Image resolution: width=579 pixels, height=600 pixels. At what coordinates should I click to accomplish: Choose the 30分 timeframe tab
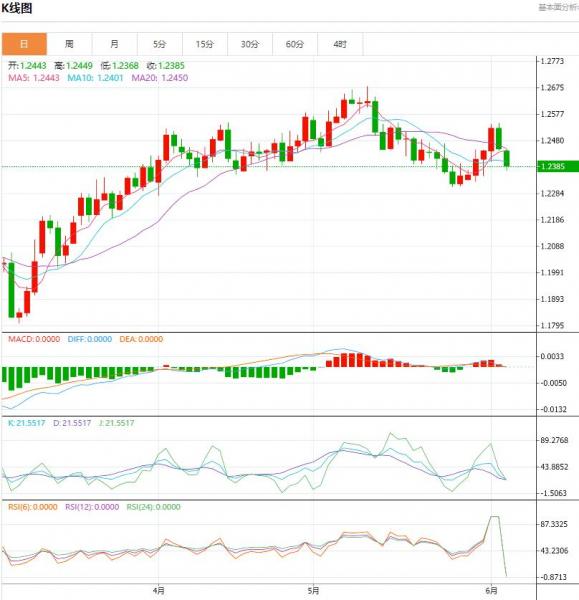[x=250, y=44]
